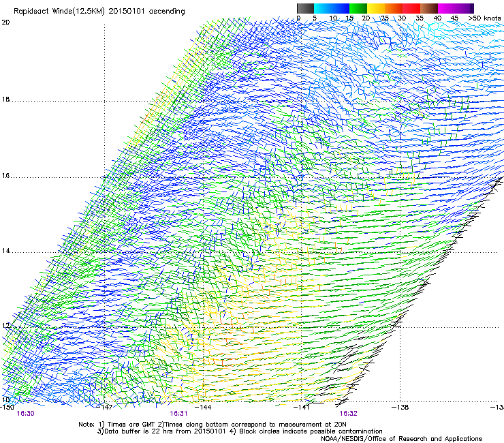Select the gray 0-5 knots legend segment

tap(305, 8)
